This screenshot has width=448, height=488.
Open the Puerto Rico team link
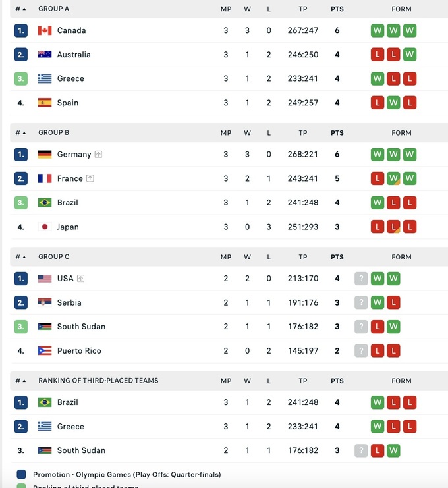(79, 351)
